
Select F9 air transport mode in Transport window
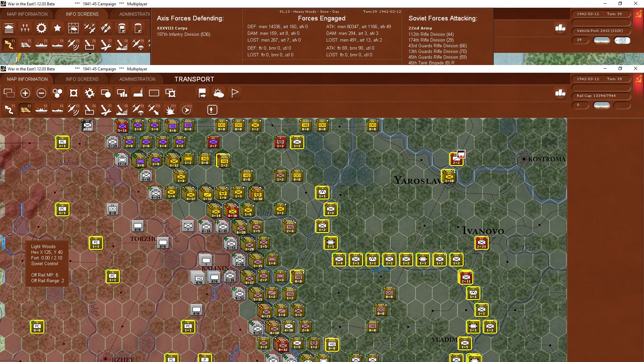click(138, 110)
